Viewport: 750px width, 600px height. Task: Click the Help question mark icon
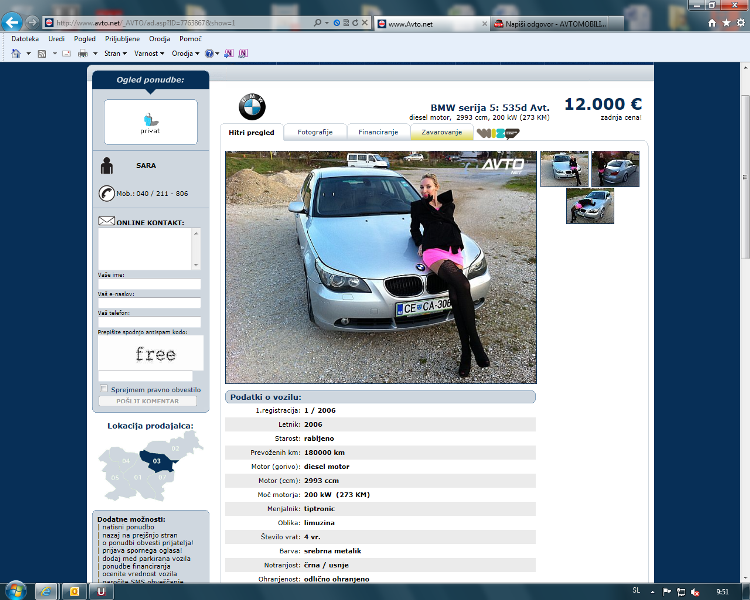click(209, 54)
